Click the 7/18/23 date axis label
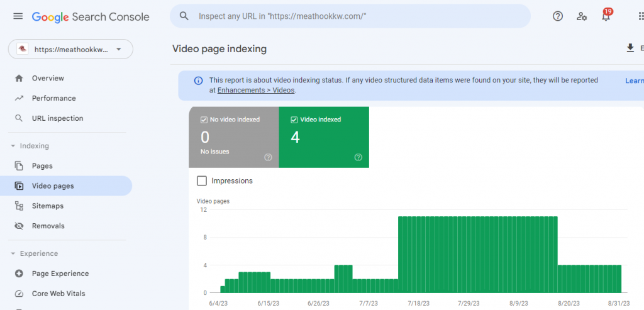The image size is (644, 310). point(418,303)
